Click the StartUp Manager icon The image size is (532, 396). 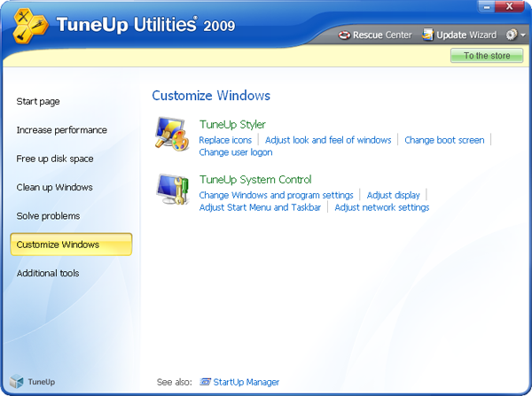tap(205, 382)
